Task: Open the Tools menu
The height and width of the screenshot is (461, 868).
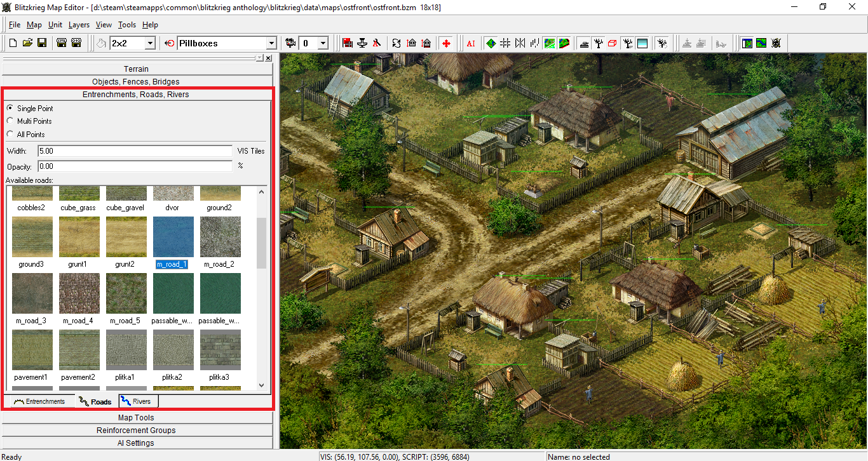Action: tap(127, 25)
